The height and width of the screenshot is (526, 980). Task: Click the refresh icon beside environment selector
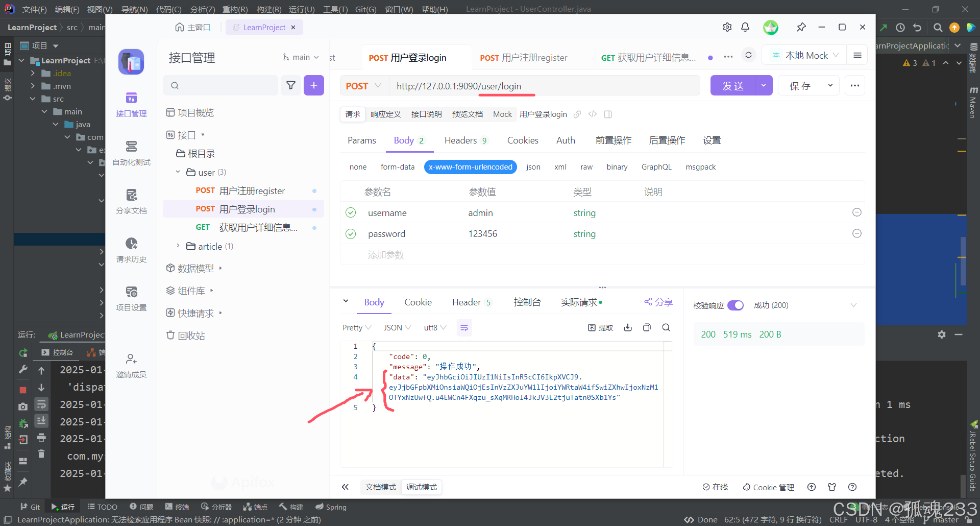pyautogui.click(x=748, y=55)
